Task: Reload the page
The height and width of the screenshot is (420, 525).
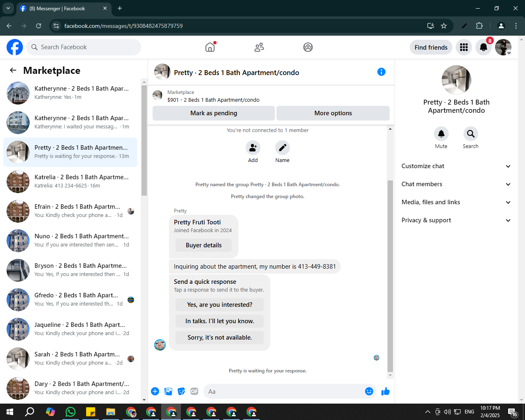Action: (39, 26)
